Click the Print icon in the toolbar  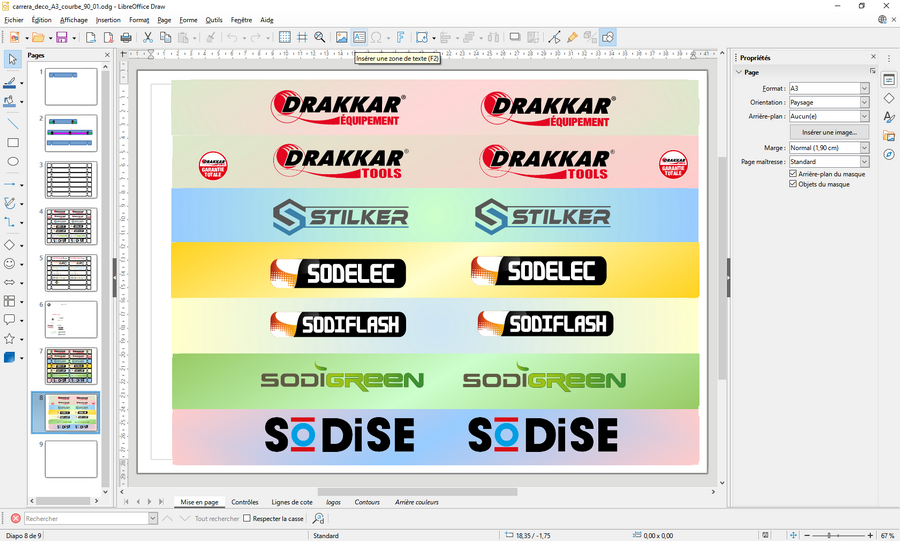[x=126, y=37]
